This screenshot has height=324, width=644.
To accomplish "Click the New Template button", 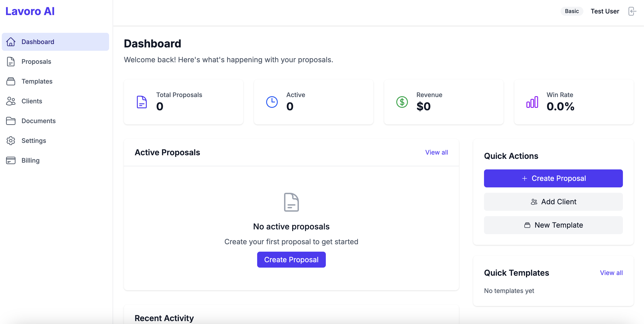I will [553, 225].
